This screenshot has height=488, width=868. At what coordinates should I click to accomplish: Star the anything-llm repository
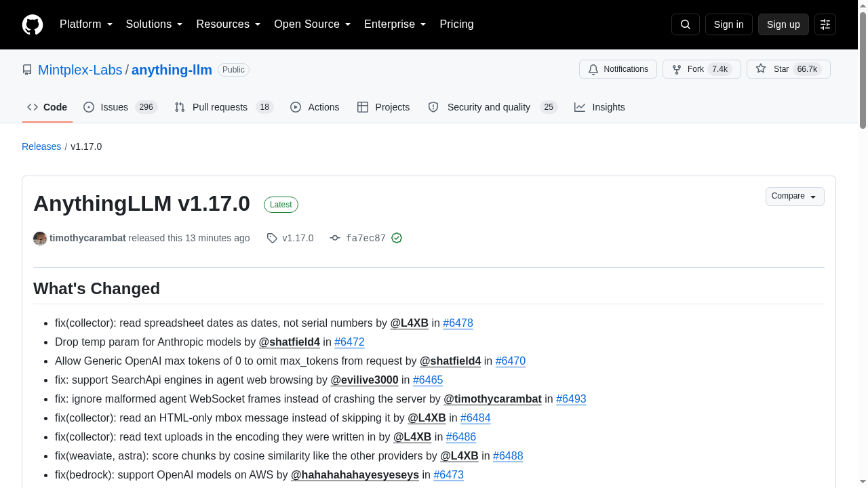pyautogui.click(x=789, y=69)
